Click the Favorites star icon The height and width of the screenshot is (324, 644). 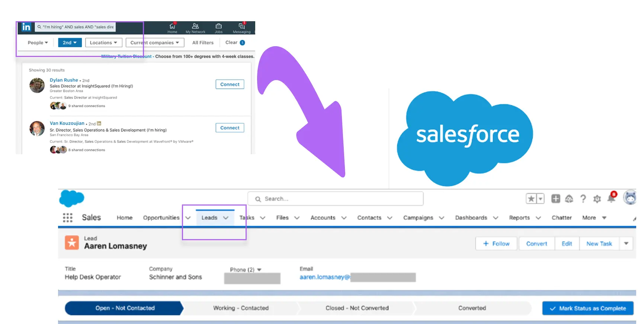pyautogui.click(x=531, y=199)
